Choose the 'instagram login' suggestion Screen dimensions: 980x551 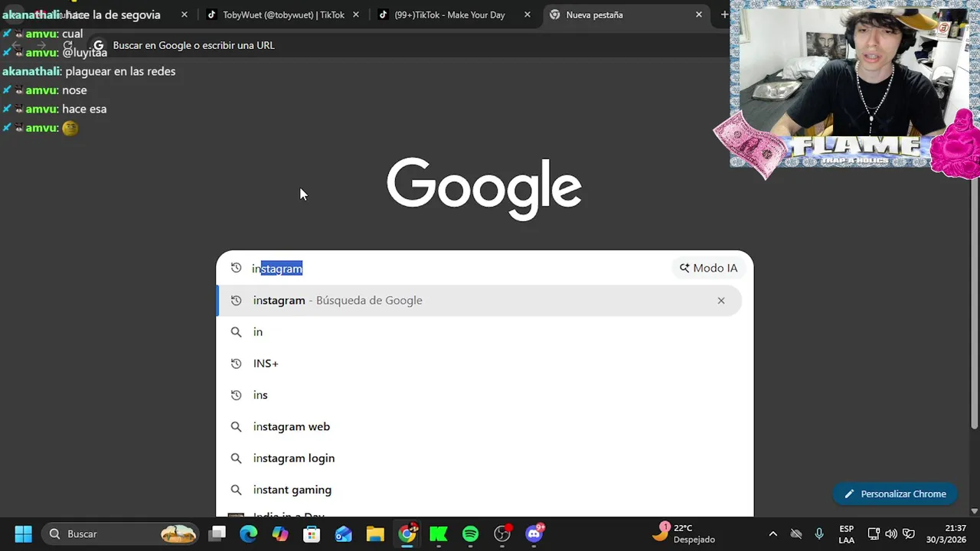479,458
